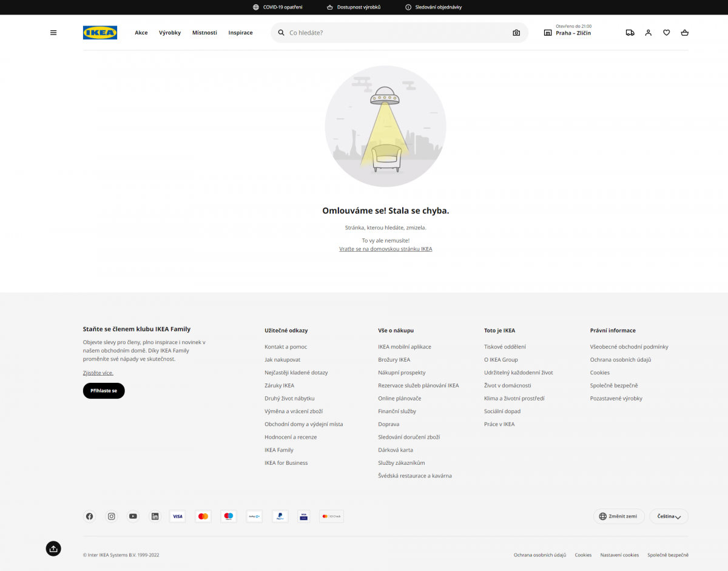Open Práce v IKEA link

[x=499, y=424]
